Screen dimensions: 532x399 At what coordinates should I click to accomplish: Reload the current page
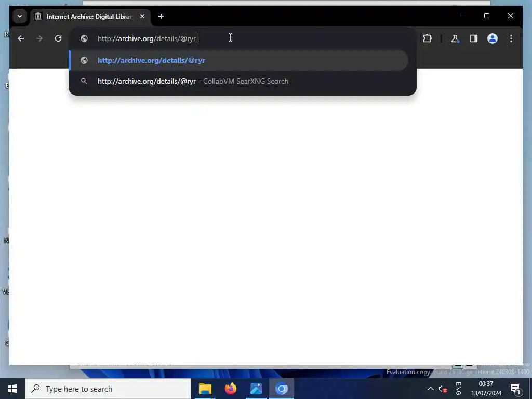(x=58, y=38)
